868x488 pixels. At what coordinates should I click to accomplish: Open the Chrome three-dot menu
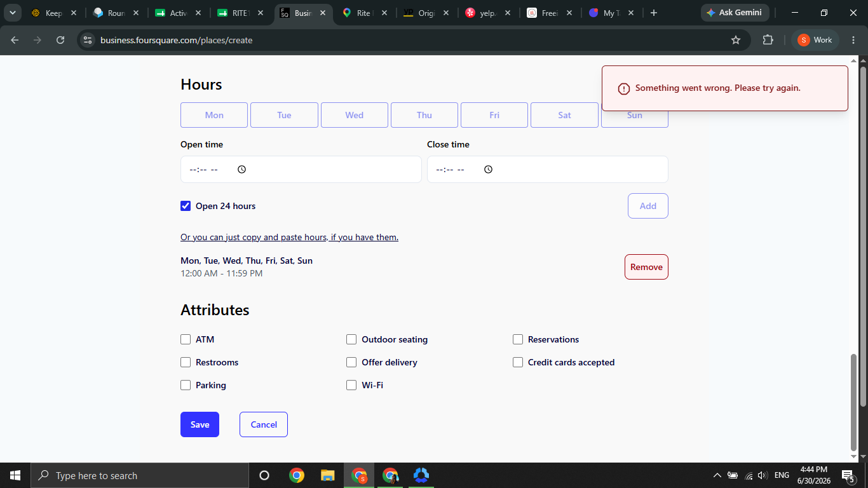pyautogui.click(x=853, y=40)
